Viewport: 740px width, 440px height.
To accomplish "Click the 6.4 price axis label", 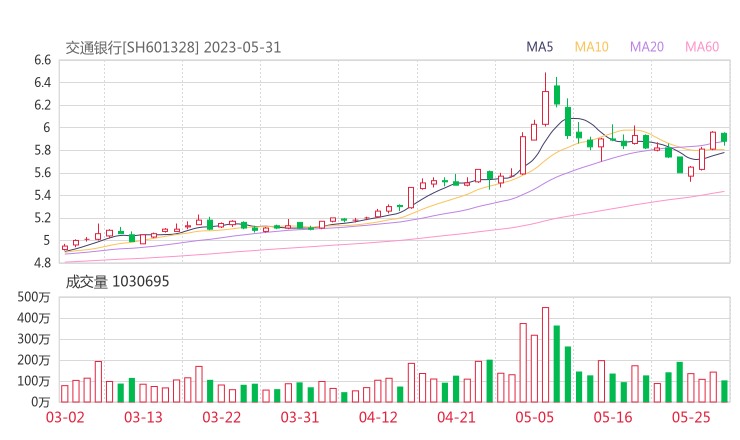I will click(x=42, y=83).
